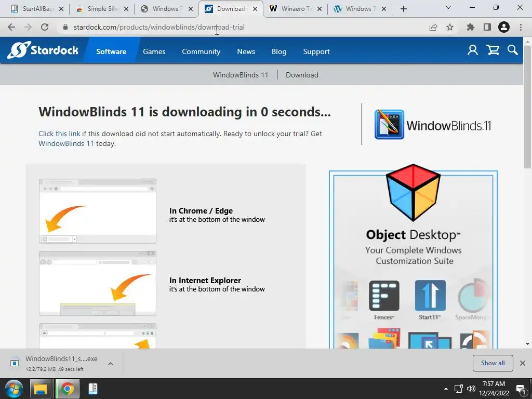Open Stardock site search
Screen dimensions: 532x399
[x=513, y=50]
